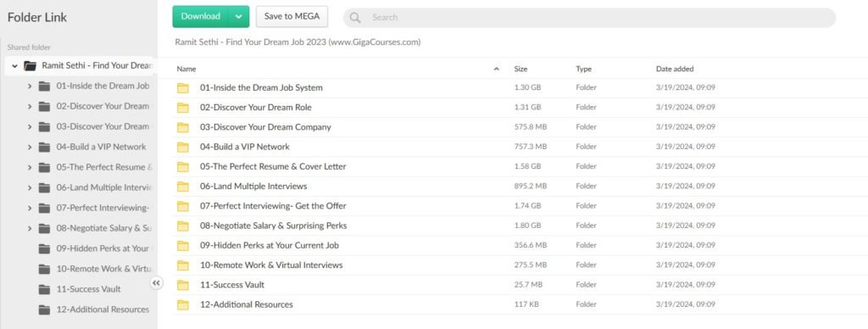868x329 pixels.
Task: Expand 06-Land Multiple Interviews sidebar node
Action: click(x=30, y=187)
